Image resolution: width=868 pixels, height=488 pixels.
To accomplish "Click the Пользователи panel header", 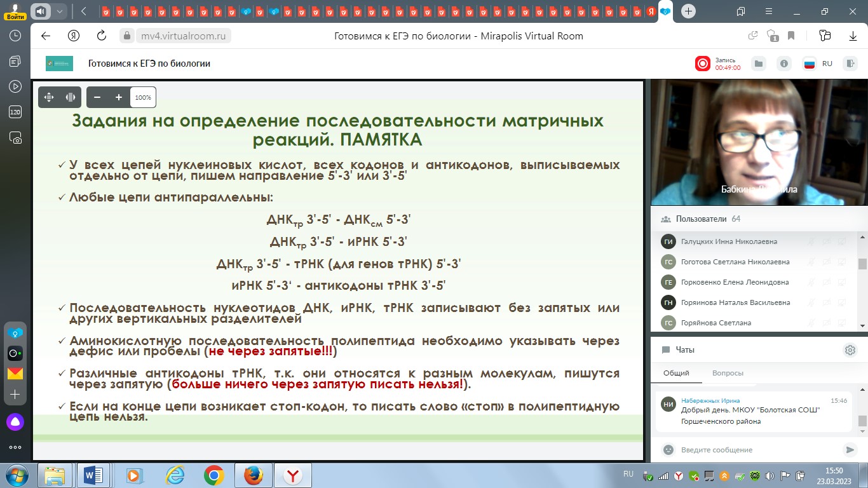I will (x=759, y=219).
